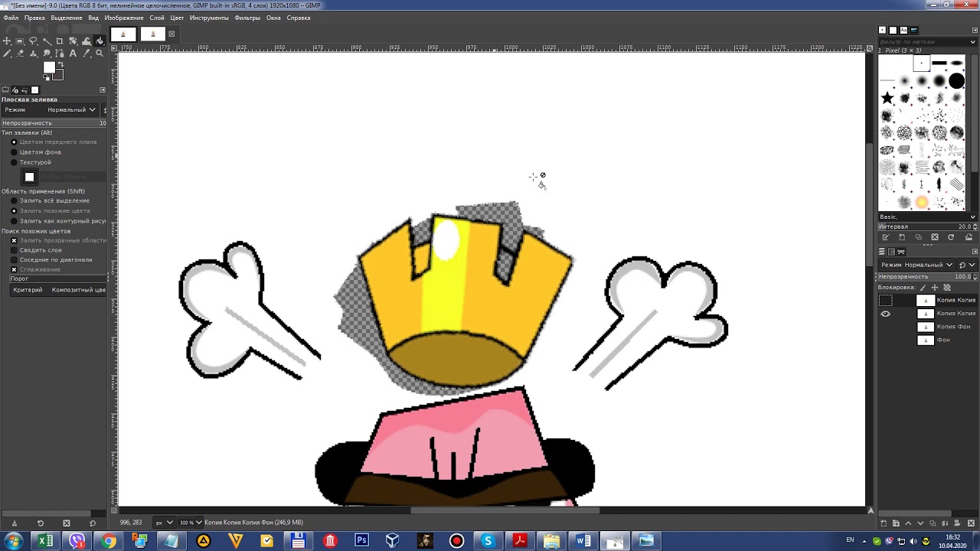Select the Color Picker eyedropper tool
Screen dimensions: 980x551
[87, 54]
